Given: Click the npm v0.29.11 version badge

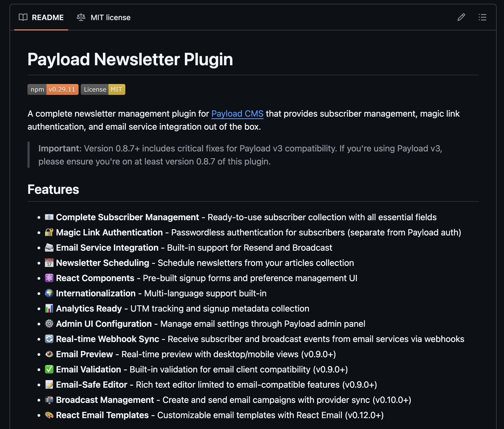Looking at the screenshot, I should pos(53,89).
